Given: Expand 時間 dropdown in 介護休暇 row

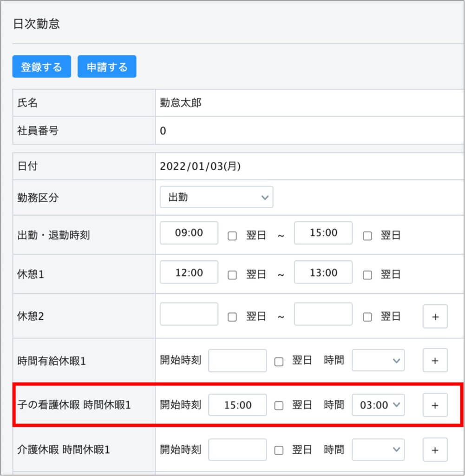Looking at the screenshot, I should coord(378,450).
